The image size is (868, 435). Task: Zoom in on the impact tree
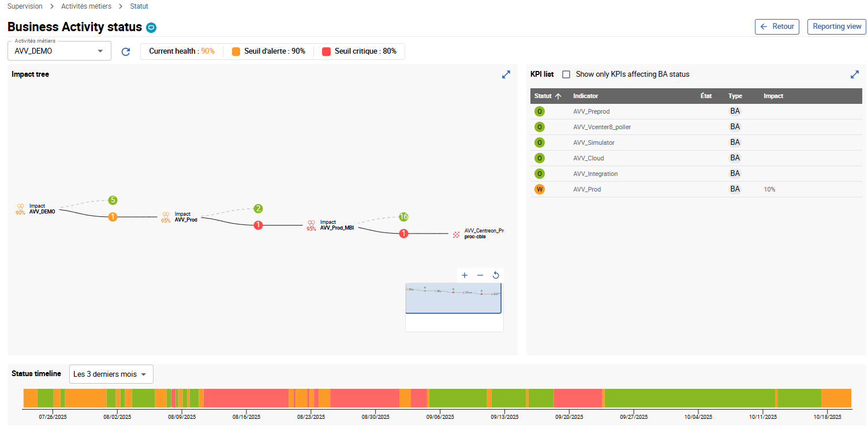pyautogui.click(x=465, y=275)
